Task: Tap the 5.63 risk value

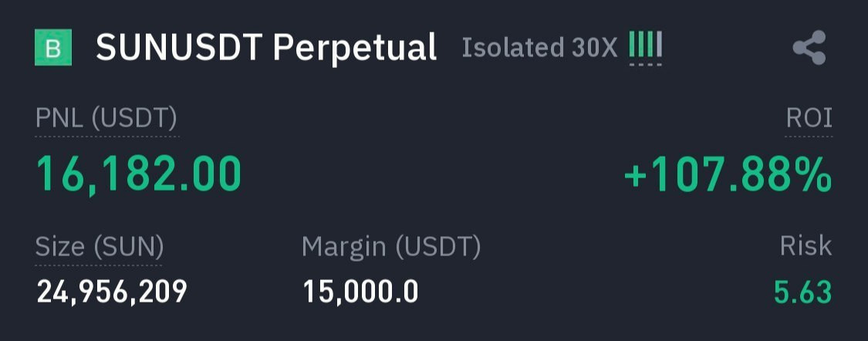Action: 802,292
